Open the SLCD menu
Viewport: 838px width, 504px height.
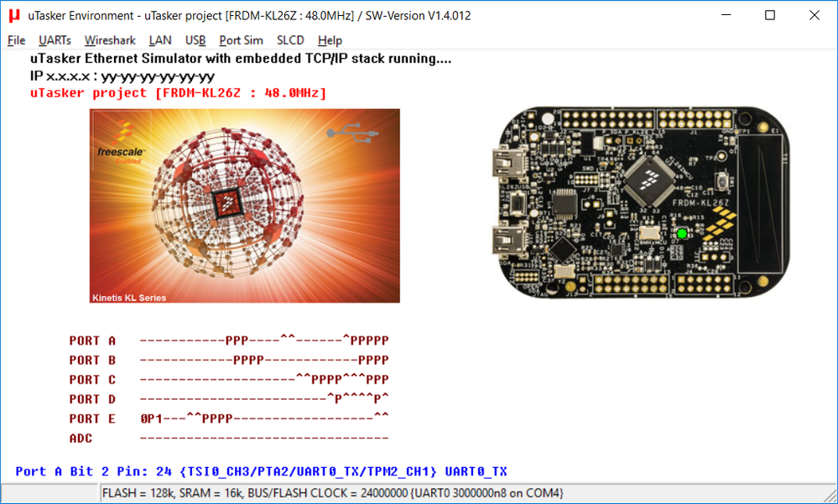tap(290, 40)
